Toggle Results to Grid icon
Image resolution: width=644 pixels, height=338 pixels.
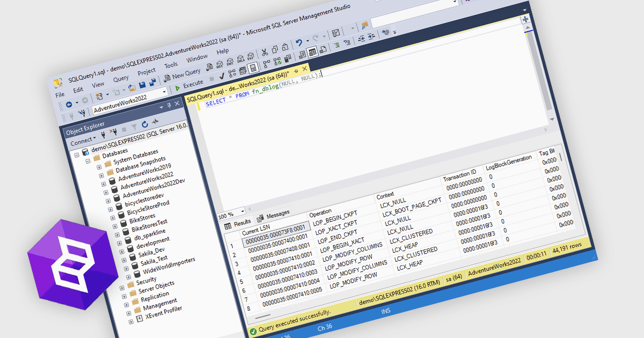pos(312,52)
